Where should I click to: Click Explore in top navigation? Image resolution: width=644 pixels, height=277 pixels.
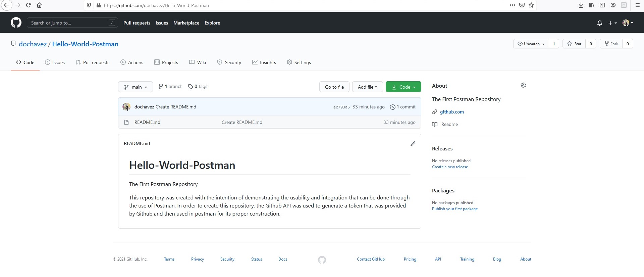coord(212,23)
